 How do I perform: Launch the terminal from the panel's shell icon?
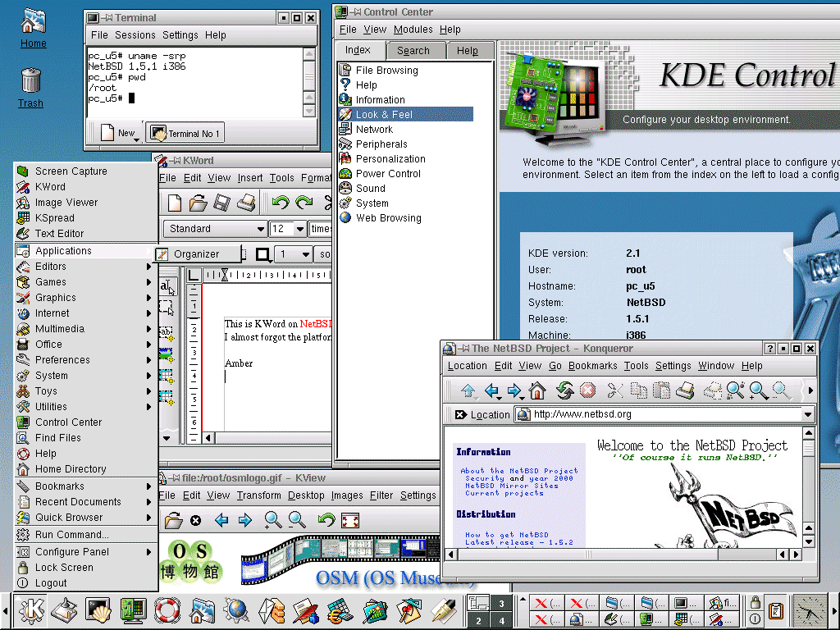tap(98, 610)
